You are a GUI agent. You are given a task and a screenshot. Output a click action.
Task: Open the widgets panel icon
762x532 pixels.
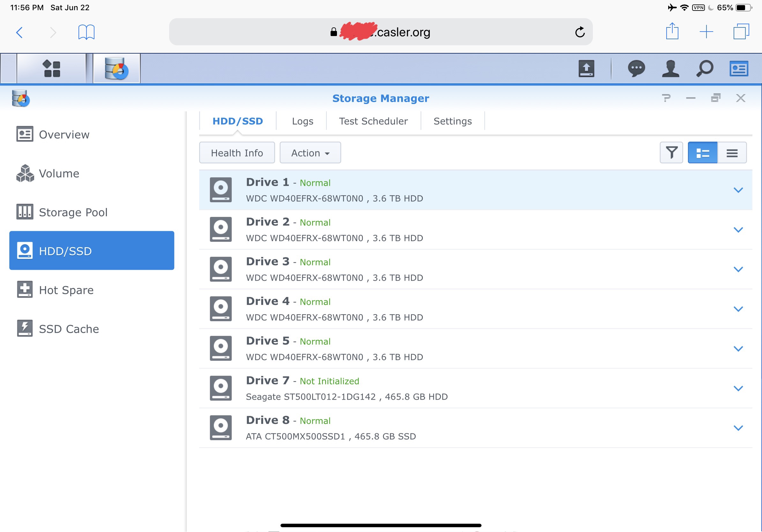click(738, 69)
